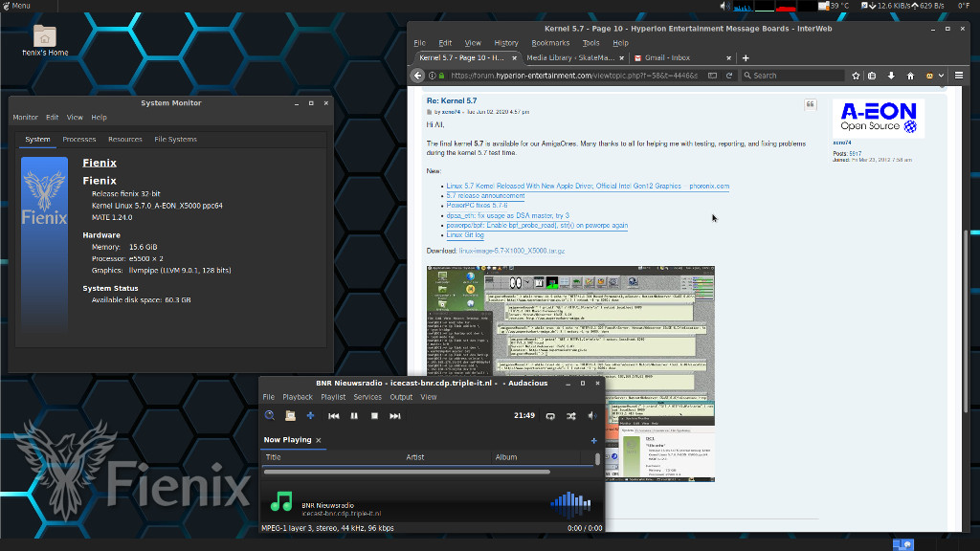Open the forum post screenshot thumbnail
The height and width of the screenshot is (551, 980).
point(570,374)
